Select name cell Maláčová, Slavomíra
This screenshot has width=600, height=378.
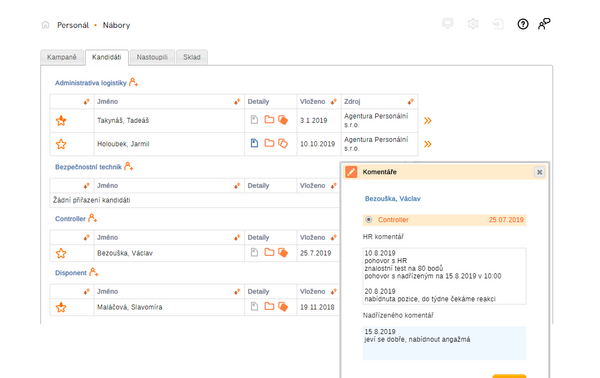[x=169, y=307]
